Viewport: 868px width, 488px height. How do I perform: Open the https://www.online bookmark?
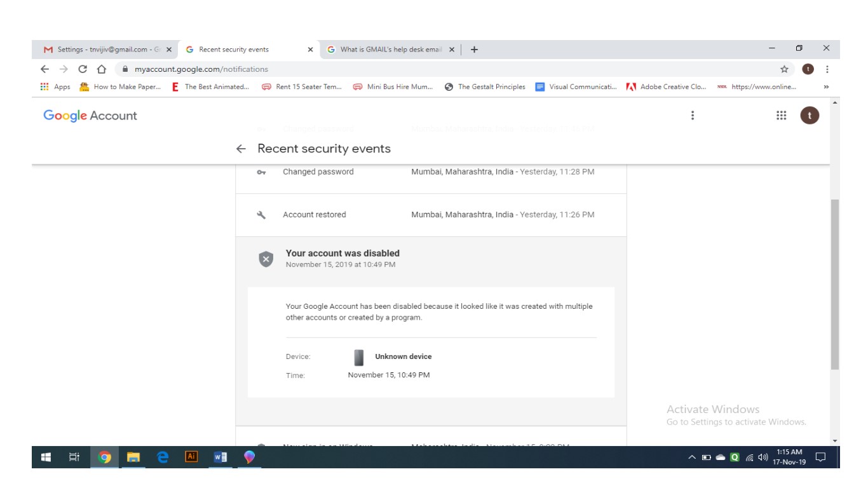pos(756,87)
